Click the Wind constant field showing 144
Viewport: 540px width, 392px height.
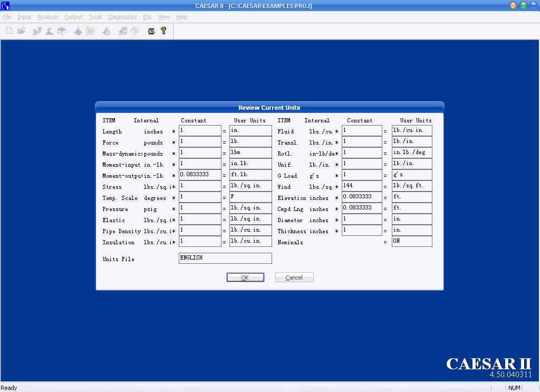tap(362, 186)
